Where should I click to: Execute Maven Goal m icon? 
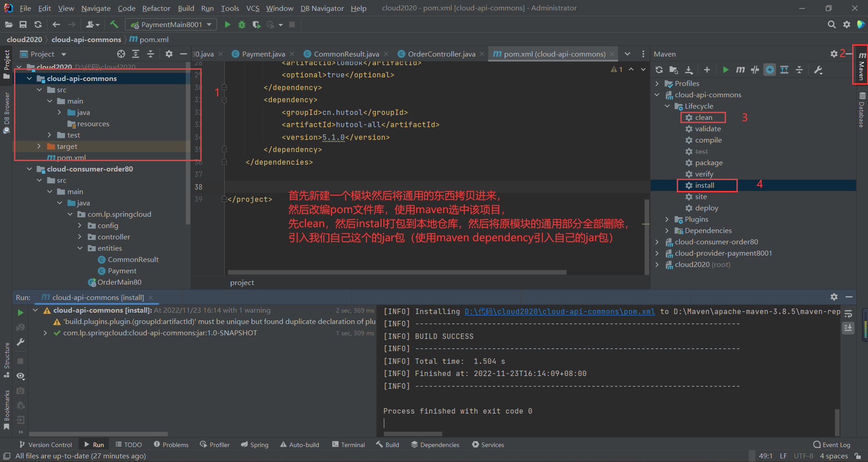pyautogui.click(x=740, y=70)
